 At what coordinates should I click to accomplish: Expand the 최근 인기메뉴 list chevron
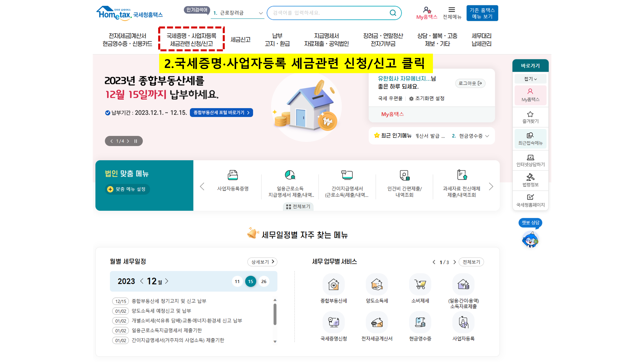pos(487,136)
